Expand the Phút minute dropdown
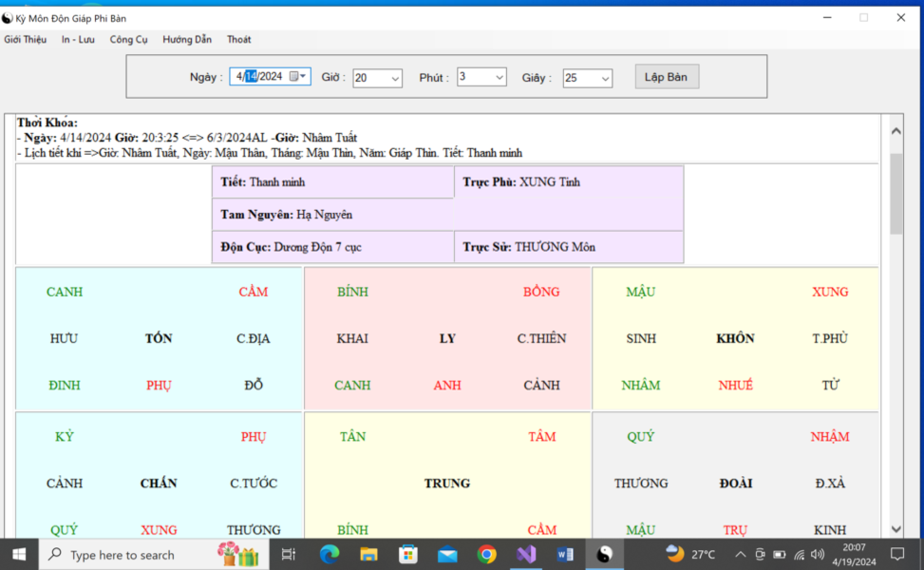 point(500,77)
